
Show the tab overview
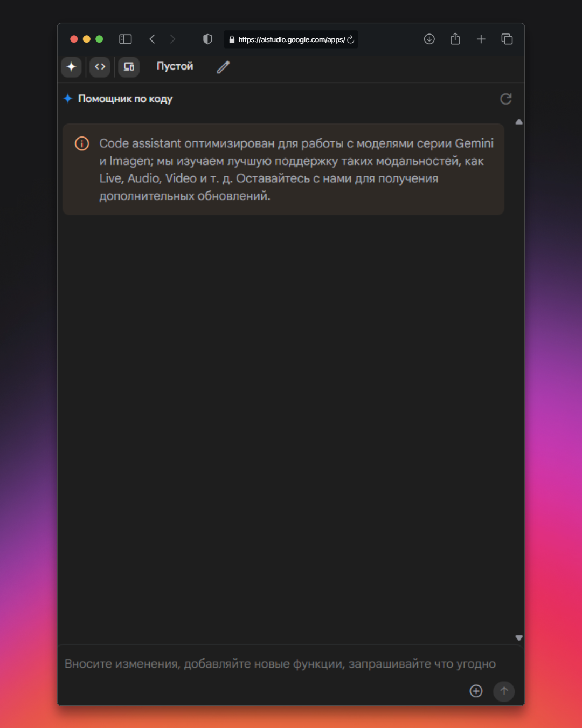click(x=507, y=39)
